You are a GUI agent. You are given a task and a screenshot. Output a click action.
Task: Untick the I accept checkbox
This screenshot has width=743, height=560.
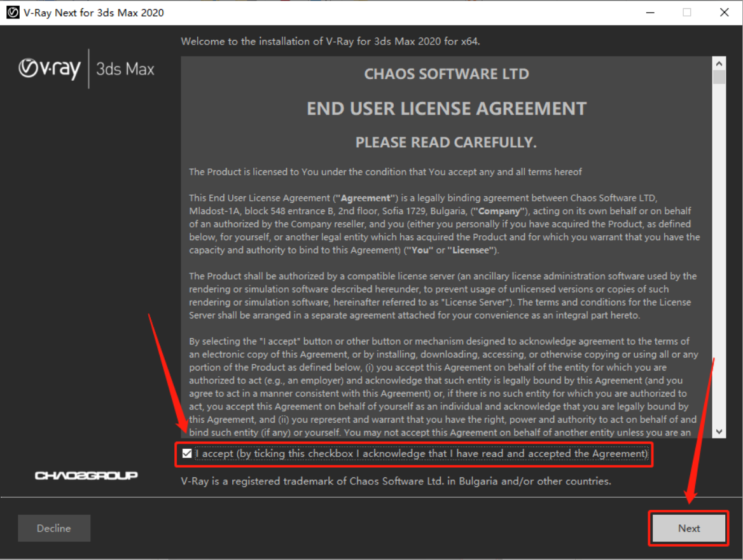[186, 454]
